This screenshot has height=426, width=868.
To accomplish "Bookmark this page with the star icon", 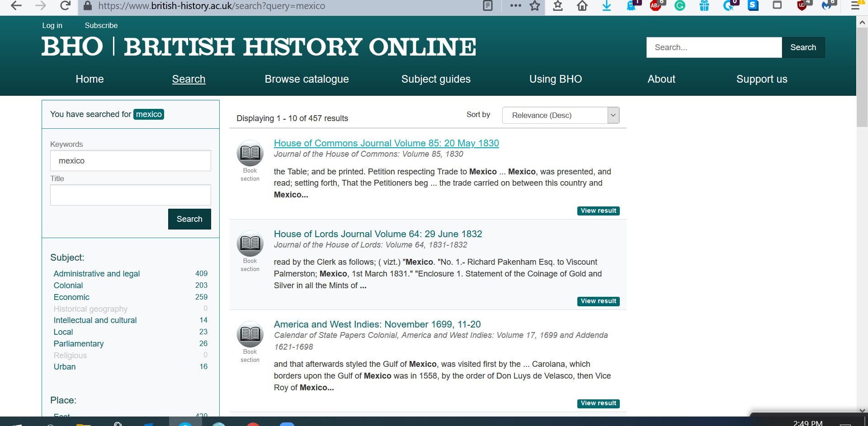I will (x=535, y=6).
